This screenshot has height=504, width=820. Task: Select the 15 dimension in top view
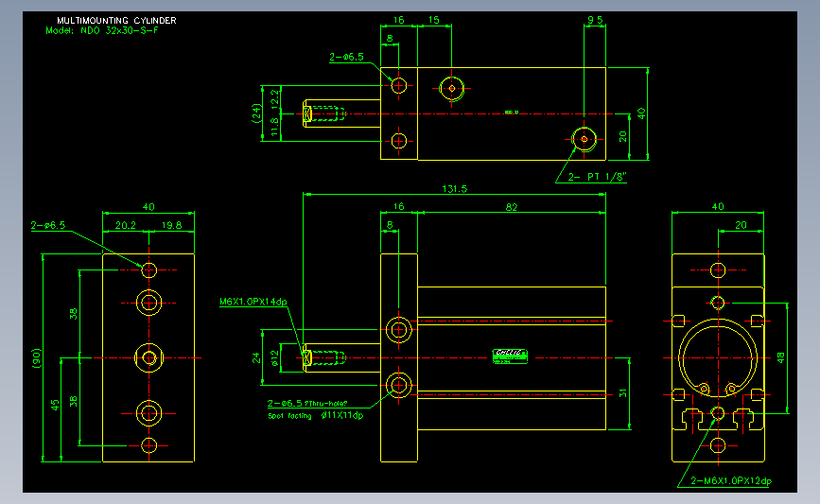click(434, 20)
